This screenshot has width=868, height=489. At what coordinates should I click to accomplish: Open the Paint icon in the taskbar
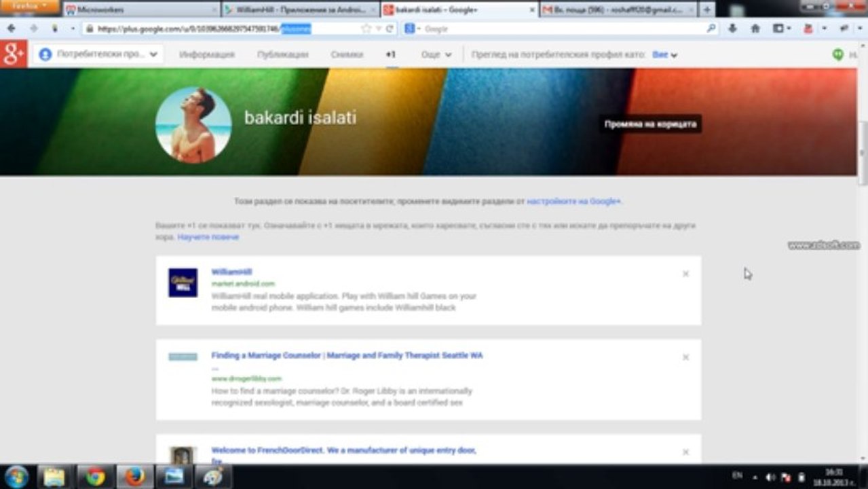pos(213,477)
